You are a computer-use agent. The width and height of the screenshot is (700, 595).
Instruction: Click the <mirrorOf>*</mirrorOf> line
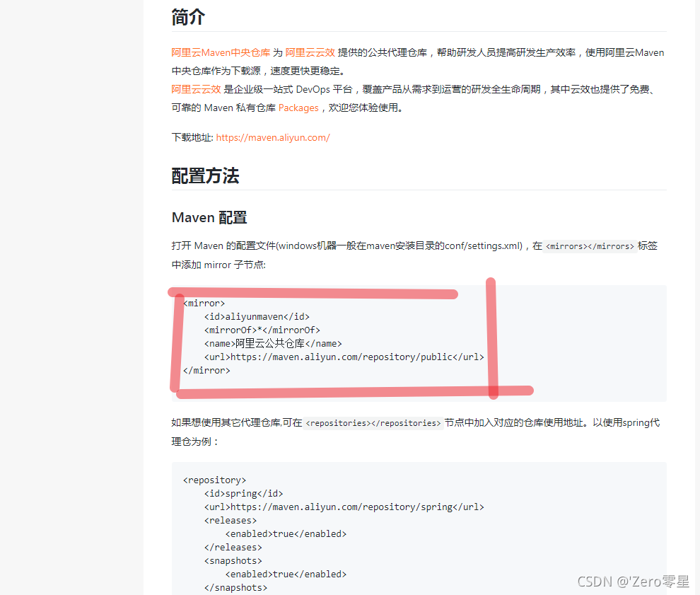(262, 330)
